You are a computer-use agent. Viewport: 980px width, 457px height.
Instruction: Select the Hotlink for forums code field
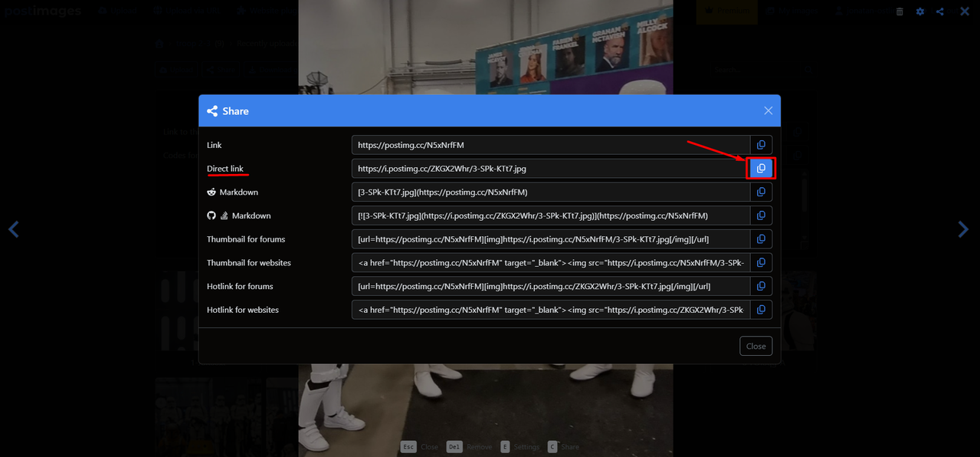tap(551, 286)
